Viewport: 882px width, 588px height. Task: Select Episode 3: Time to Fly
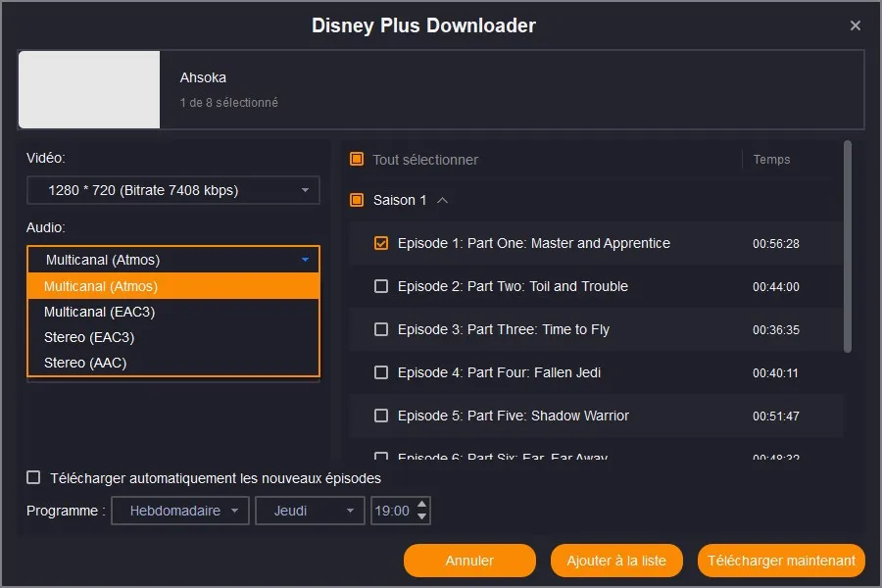pos(380,329)
